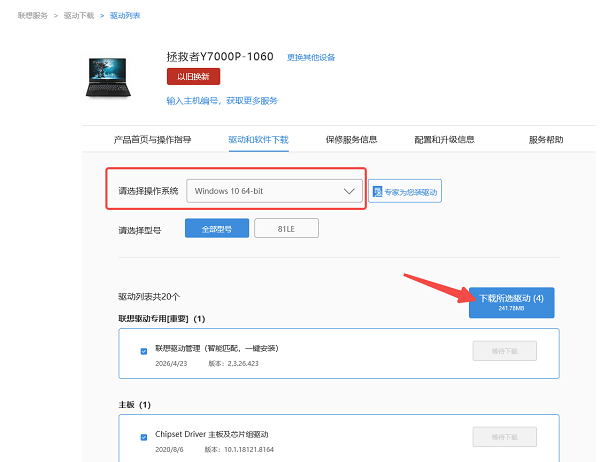Switch to 服务帮助 tab
This screenshot has width=600, height=462.
[546, 140]
